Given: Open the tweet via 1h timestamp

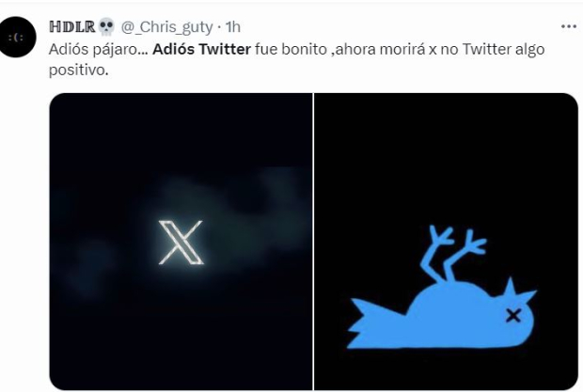Looking at the screenshot, I should click(233, 26).
